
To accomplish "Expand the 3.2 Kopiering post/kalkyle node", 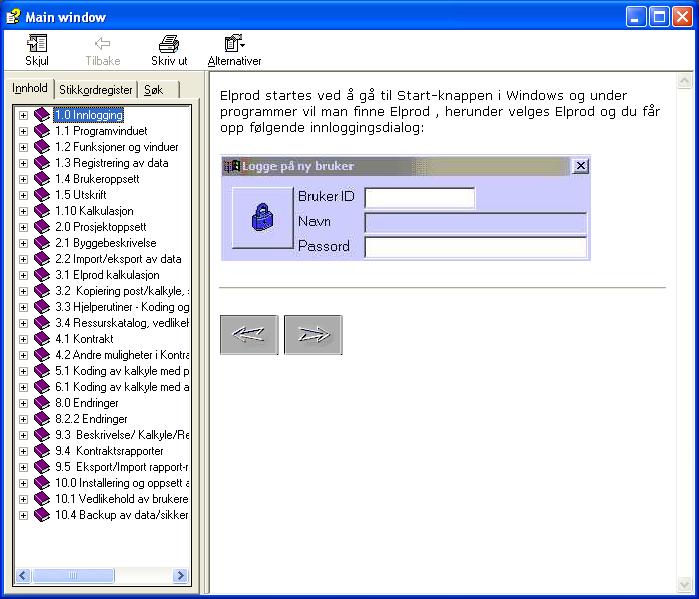I will coord(23,291).
